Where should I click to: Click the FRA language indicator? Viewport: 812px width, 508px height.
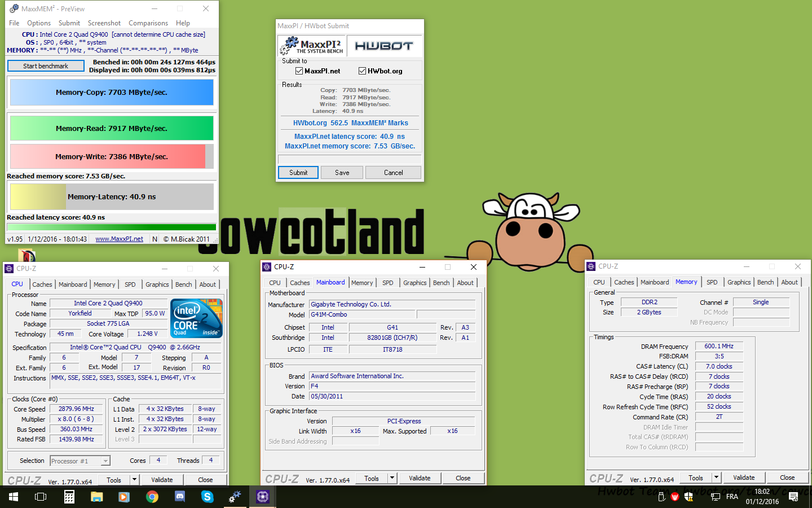tap(732, 497)
